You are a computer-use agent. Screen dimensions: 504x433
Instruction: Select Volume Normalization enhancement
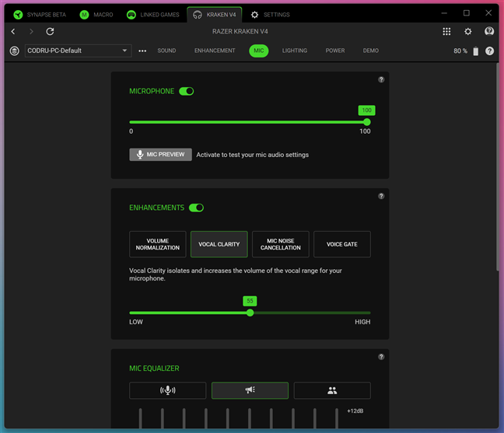tap(157, 244)
